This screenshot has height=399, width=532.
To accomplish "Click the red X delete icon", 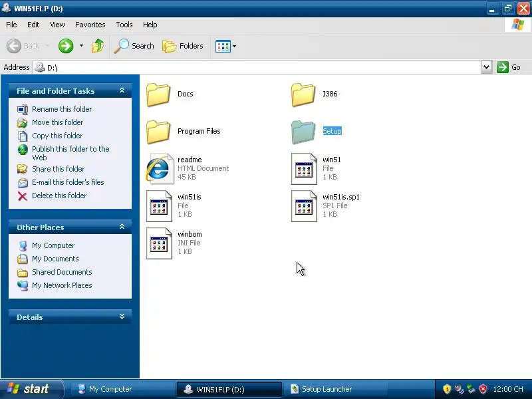I will [23, 196].
